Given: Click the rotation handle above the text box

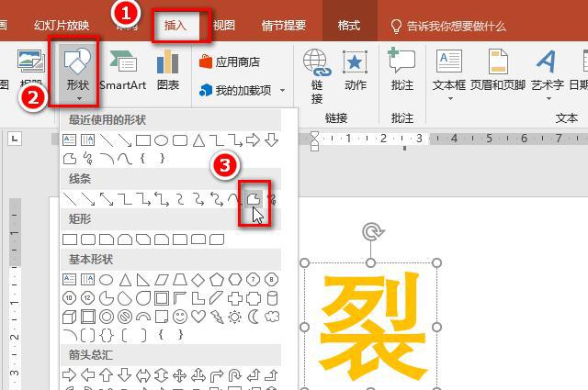Looking at the screenshot, I should coord(370,232).
